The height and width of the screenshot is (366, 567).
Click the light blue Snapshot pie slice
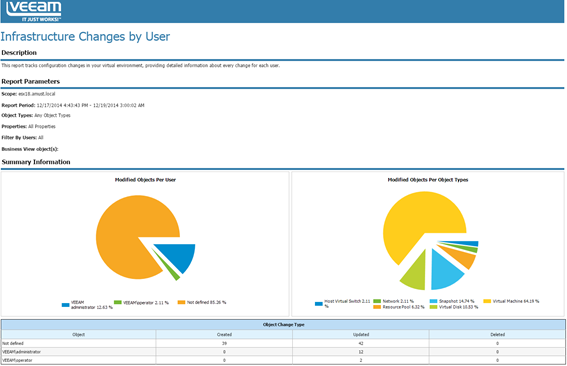pos(445,271)
